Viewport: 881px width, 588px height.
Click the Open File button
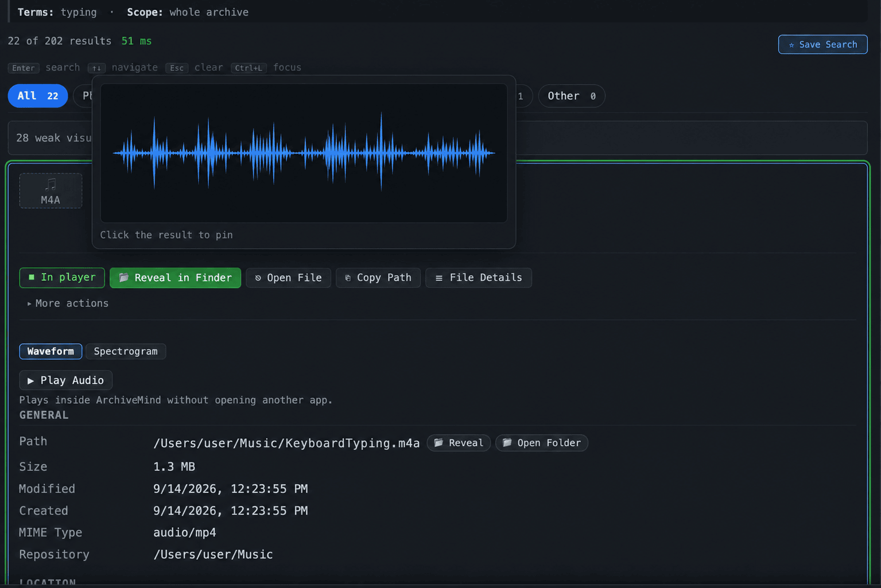point(288,278)
